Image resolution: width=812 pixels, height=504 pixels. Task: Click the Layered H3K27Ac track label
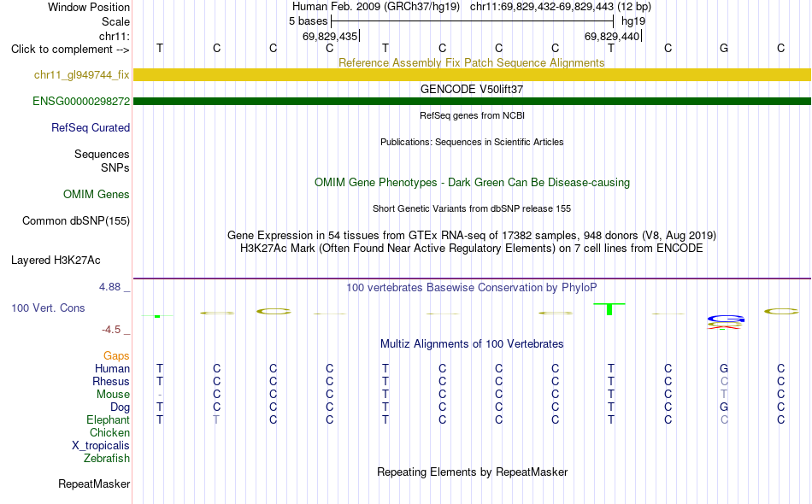pos(56,260)
